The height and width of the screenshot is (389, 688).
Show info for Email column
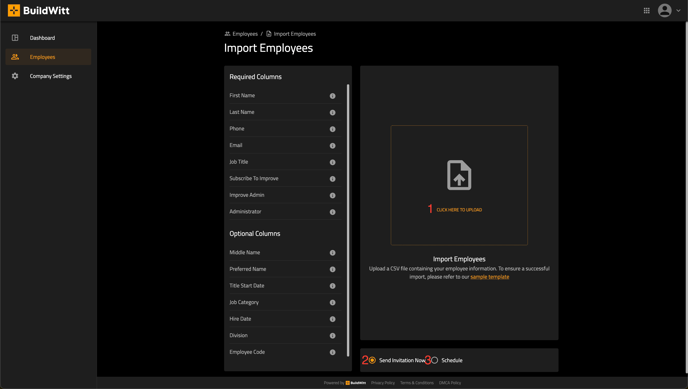coord(333,146)
